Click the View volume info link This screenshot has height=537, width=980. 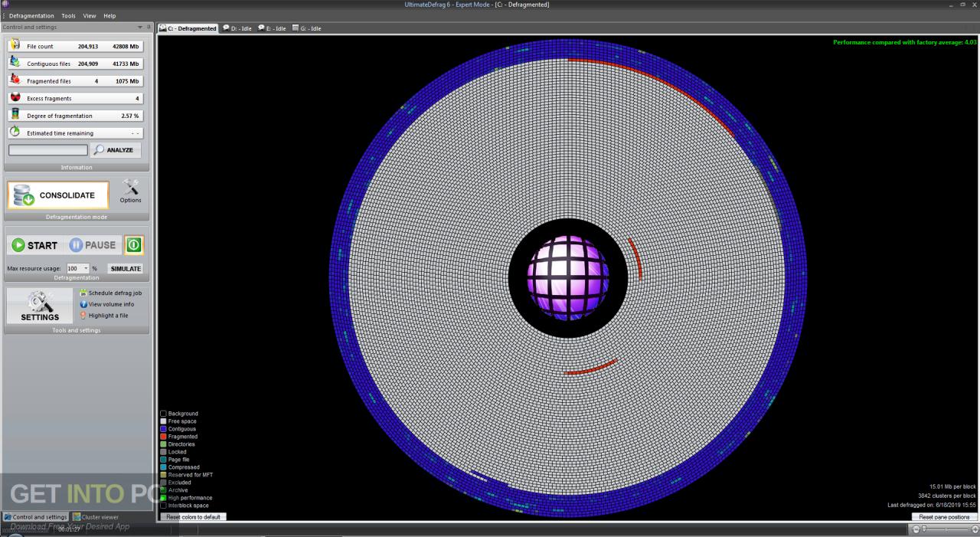pos(111,304)
